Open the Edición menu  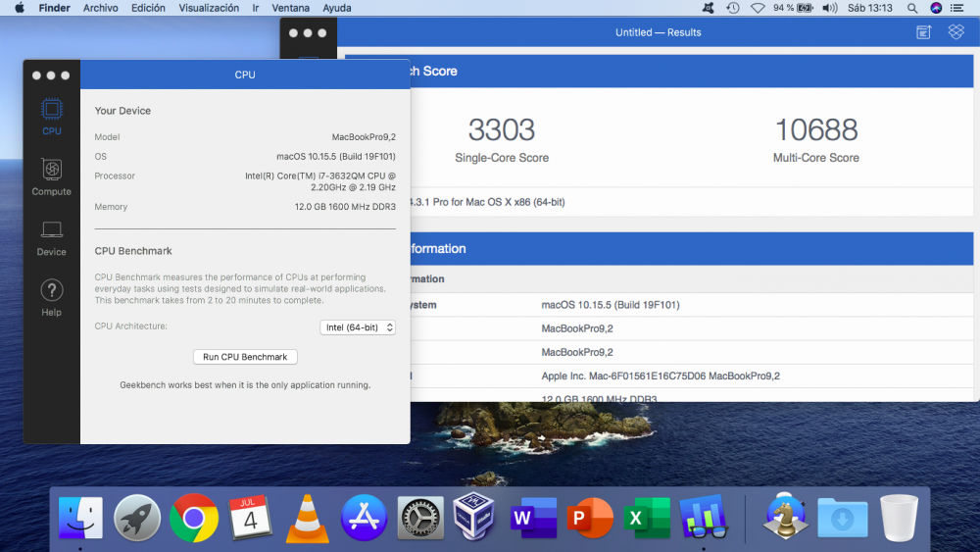148,8
